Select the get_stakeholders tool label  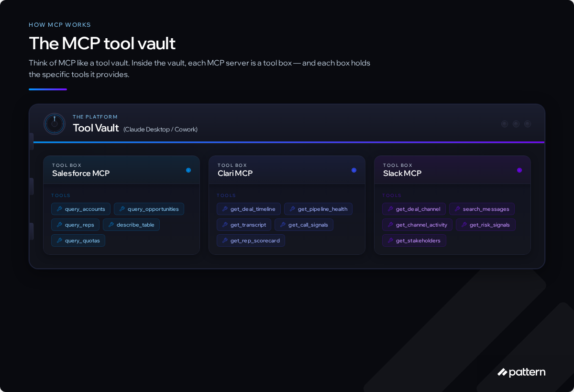(418, 240)
